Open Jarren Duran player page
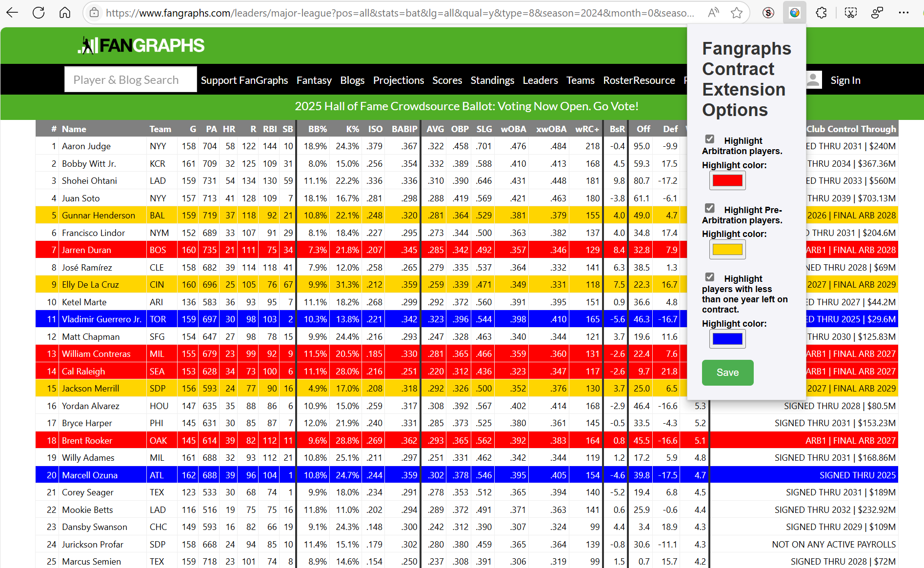Viewport: 924px width, 568px height. tap(86, 250)
